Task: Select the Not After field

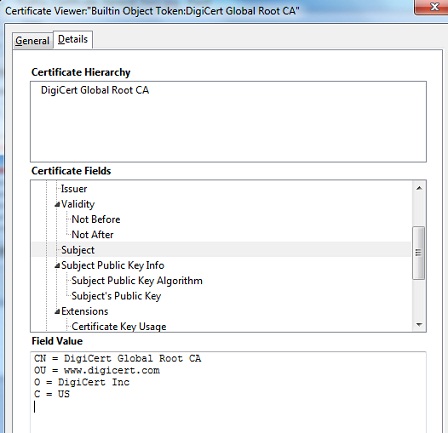Action: click(x=92, y=235)
